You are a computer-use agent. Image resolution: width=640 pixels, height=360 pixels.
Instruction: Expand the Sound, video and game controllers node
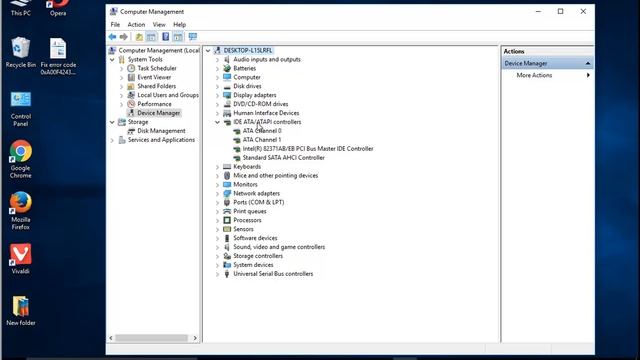click(217, 247)
